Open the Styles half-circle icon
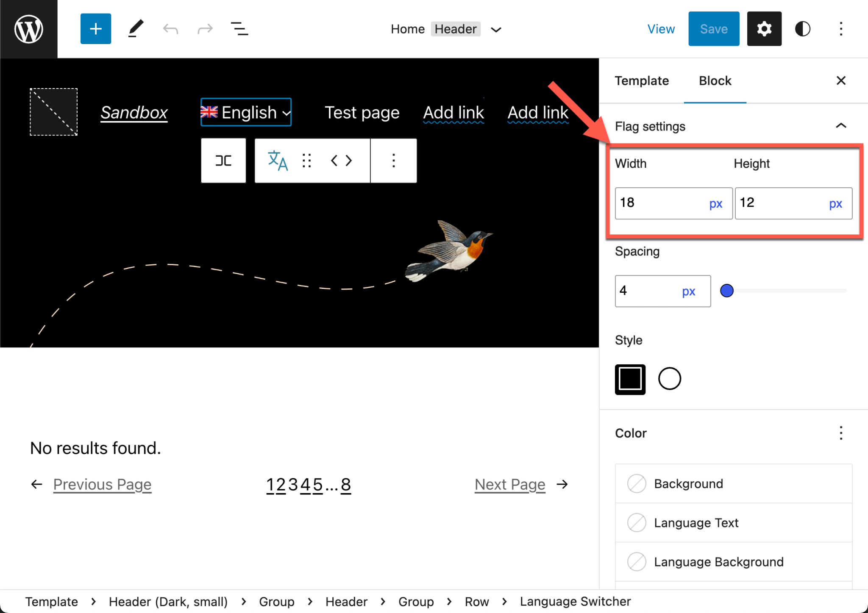Image resolution: width=868 pixels, height=613 pixels. pyautogui.click(x=803, y=28)
